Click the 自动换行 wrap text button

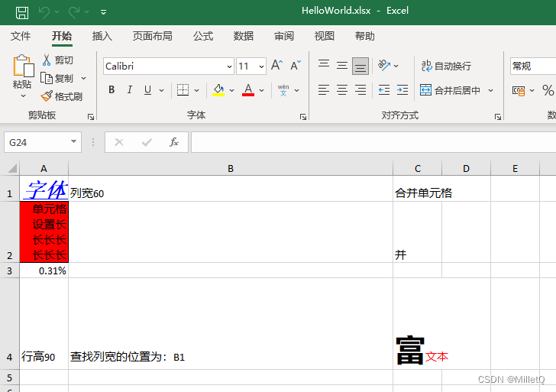446,66
